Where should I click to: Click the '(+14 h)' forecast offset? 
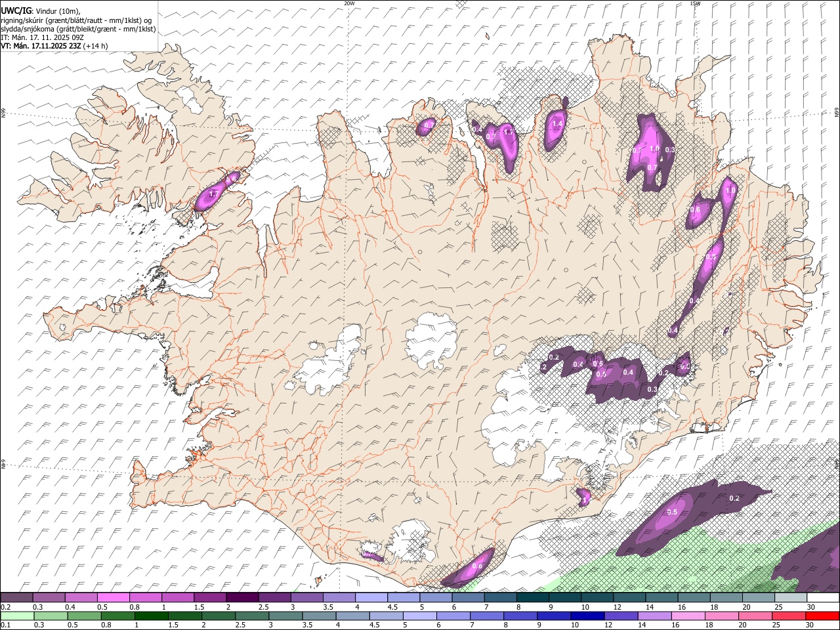click(96, 46)
